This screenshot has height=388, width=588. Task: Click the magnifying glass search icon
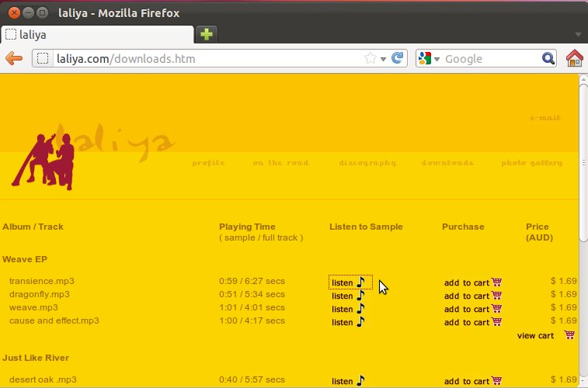click(x=548, y=58)
